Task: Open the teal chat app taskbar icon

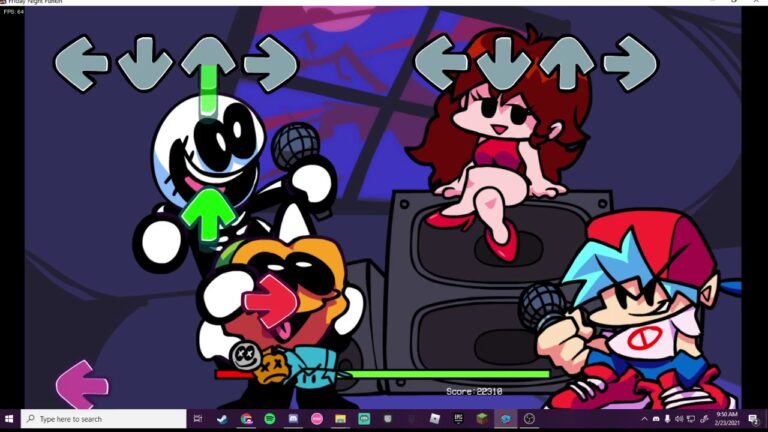Action: [364, 419]
